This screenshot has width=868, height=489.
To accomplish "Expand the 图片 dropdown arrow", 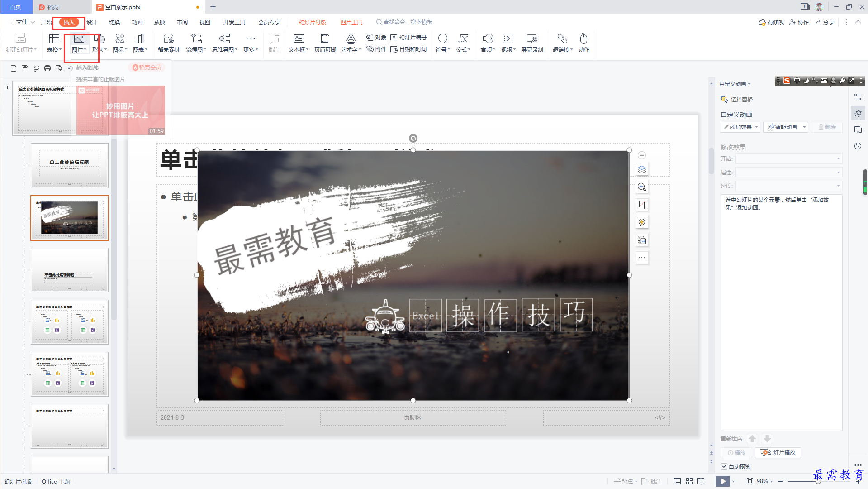I will point(85,50).
